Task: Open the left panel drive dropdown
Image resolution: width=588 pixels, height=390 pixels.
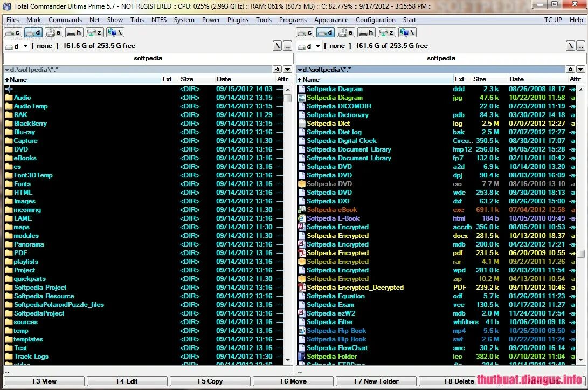Action: 25,46
